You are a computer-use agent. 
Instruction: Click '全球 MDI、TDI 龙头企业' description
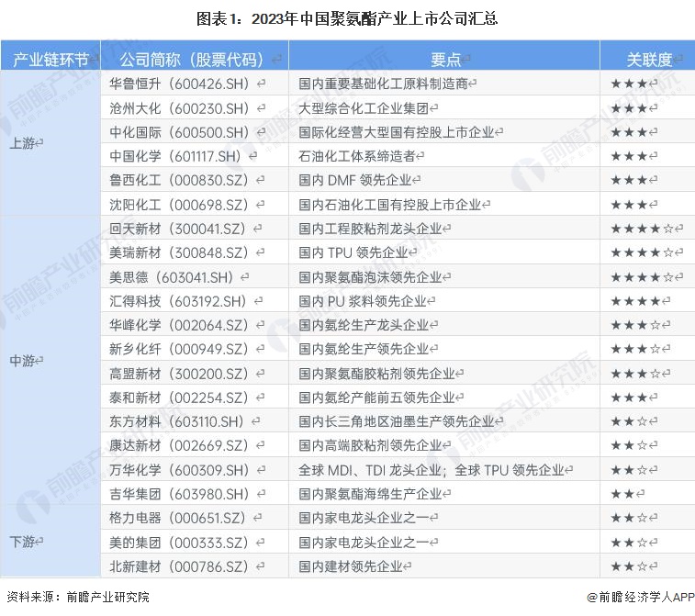pyautogui.click(x=370, y=470)
